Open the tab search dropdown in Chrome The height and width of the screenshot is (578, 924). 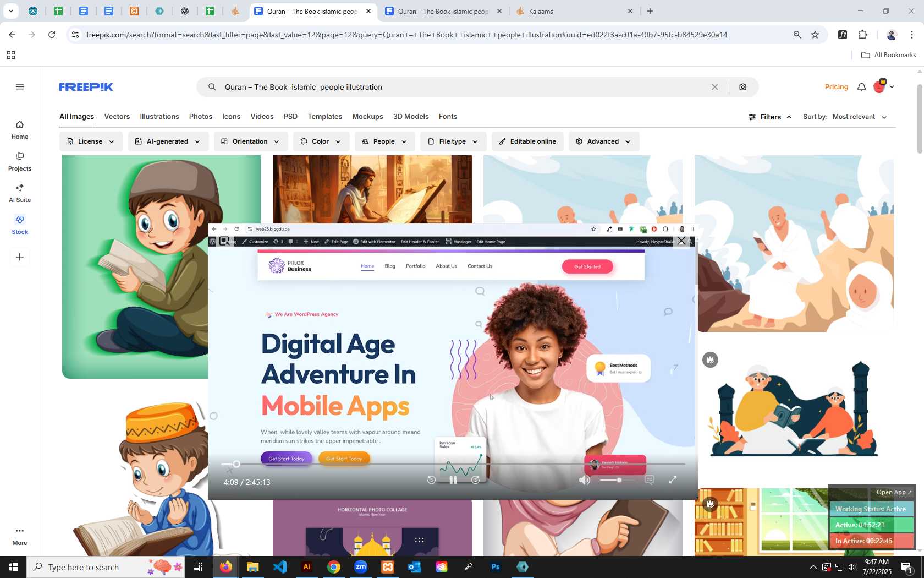tap(10, 11)
